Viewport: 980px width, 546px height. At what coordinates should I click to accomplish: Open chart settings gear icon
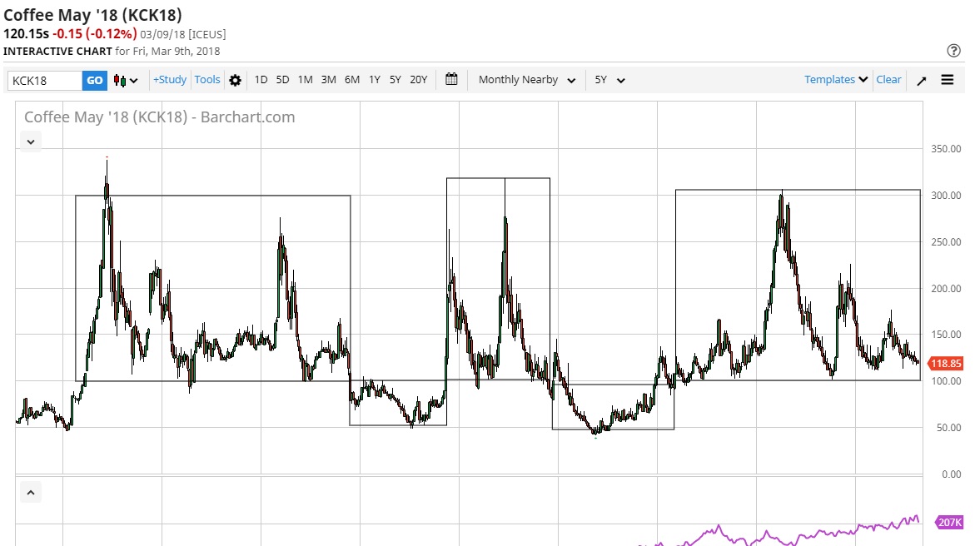[235, 80]
